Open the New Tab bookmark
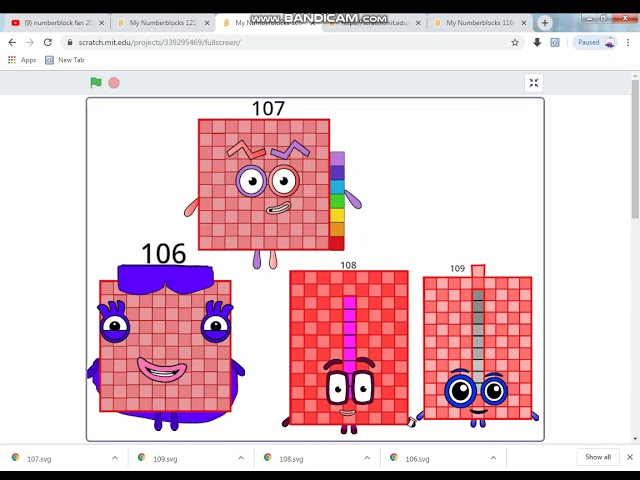 tap(64, 60)
